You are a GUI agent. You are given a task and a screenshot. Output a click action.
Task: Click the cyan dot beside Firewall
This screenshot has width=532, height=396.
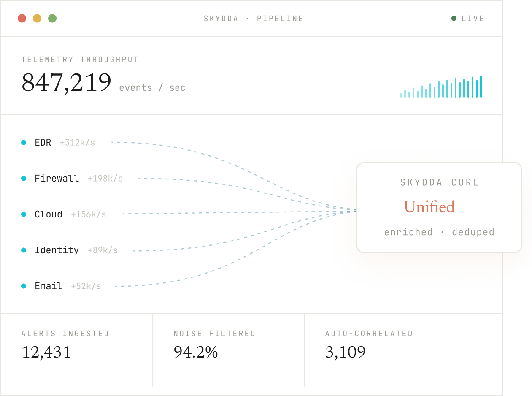tap(24, 178)
